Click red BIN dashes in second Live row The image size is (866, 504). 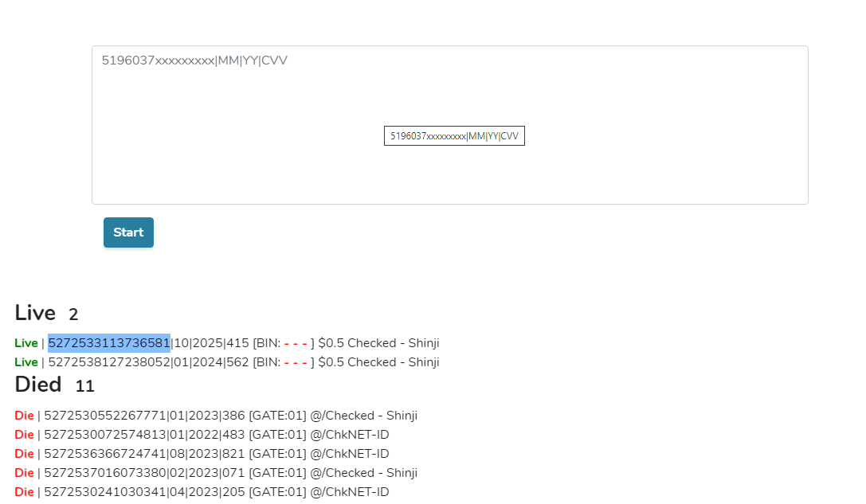coord(296,363)
